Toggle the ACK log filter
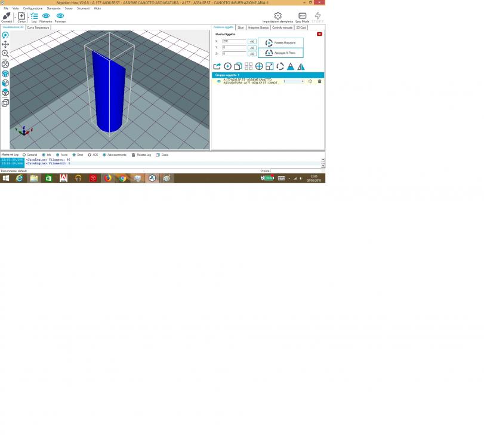Screen dimensions: 484x448 (89, 155)
